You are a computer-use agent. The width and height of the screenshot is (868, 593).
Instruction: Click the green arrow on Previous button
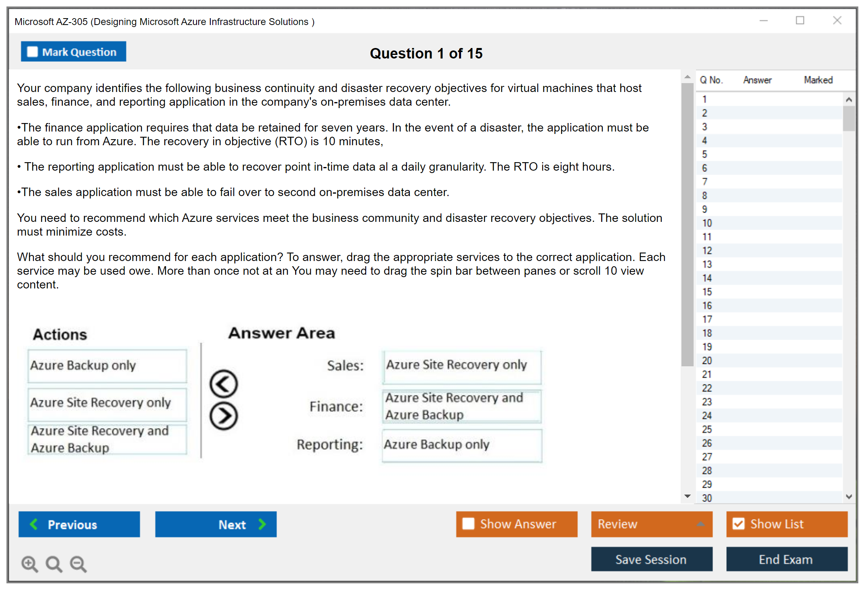(x=34, y=524)
